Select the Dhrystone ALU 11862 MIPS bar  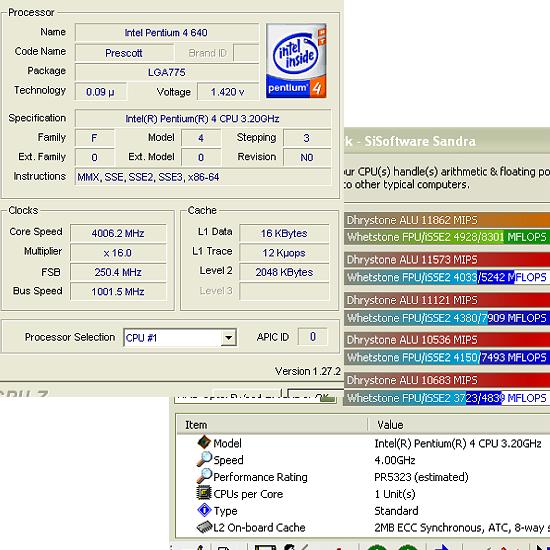coord(447,220)
